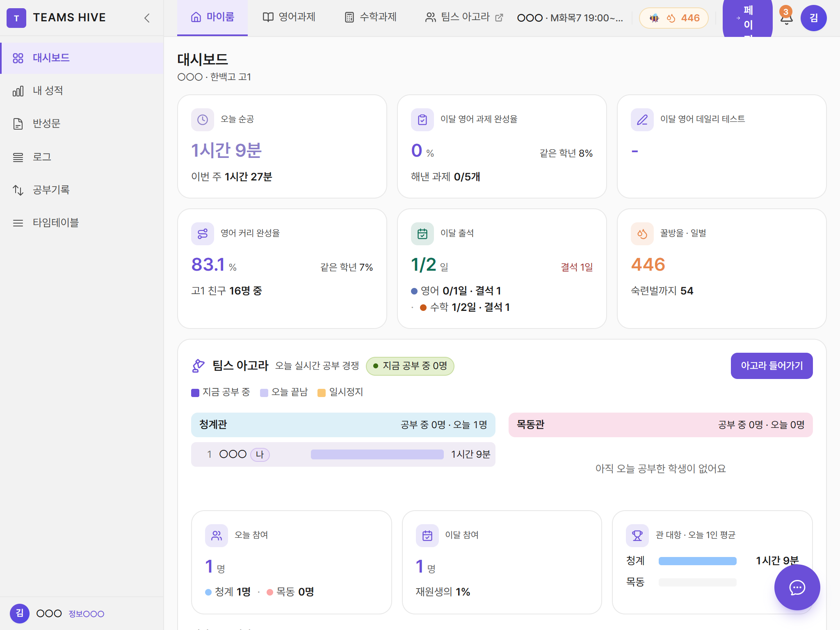Image resolution: width=840 pixels, height=630 pixels.
Task: Click the 지금 공부 중 0명 status pill
Action: point(410,366)
